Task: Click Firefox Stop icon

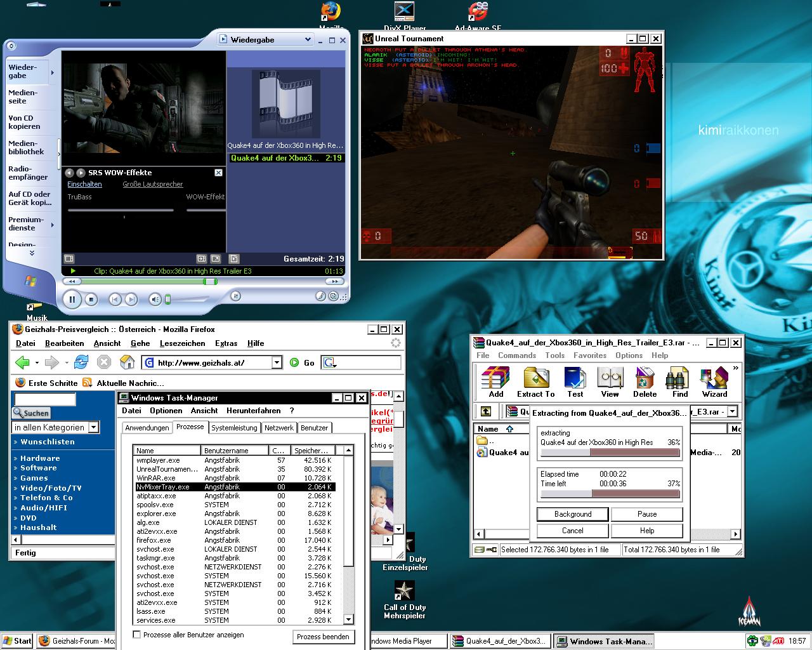Action: tap(104, 362)
